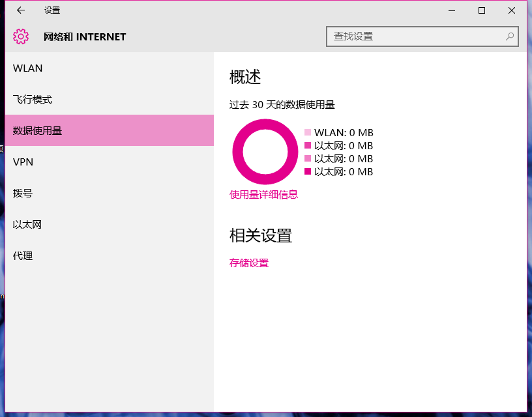
Task: Open VPN settings page
Action: tap(110, 162)
